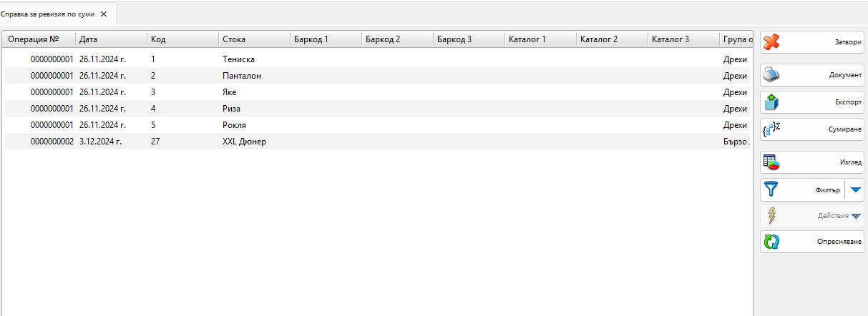This screenshot has width=868, height=316.
Task: Expand the Филтър blue dropdown arrow
Action: [856, 190]
